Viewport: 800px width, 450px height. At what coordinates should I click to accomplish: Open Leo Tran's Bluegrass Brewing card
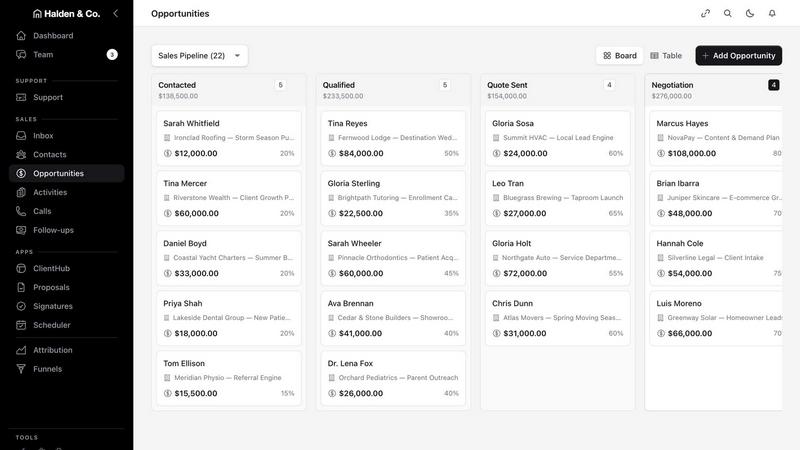click(558, 198)
